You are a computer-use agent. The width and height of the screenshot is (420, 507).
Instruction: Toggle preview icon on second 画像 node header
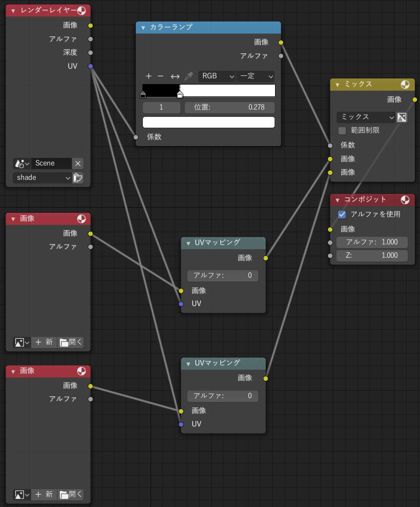coord(81,371)
